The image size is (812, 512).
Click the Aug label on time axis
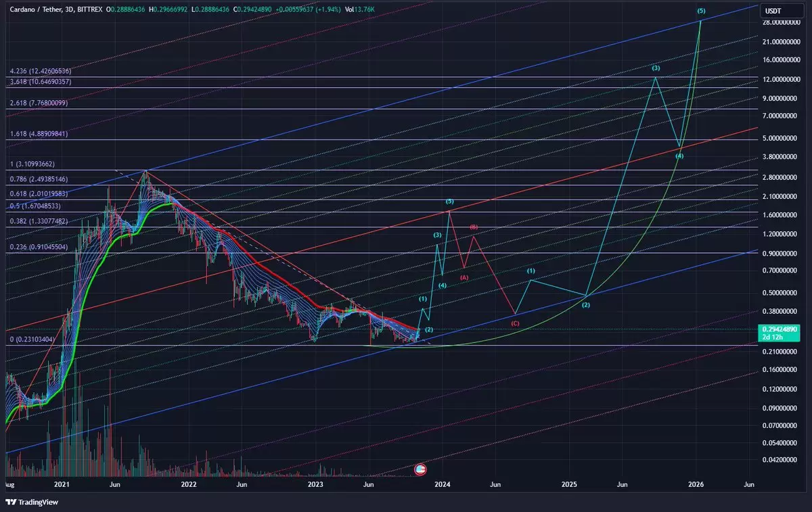(x=9, y=484)
